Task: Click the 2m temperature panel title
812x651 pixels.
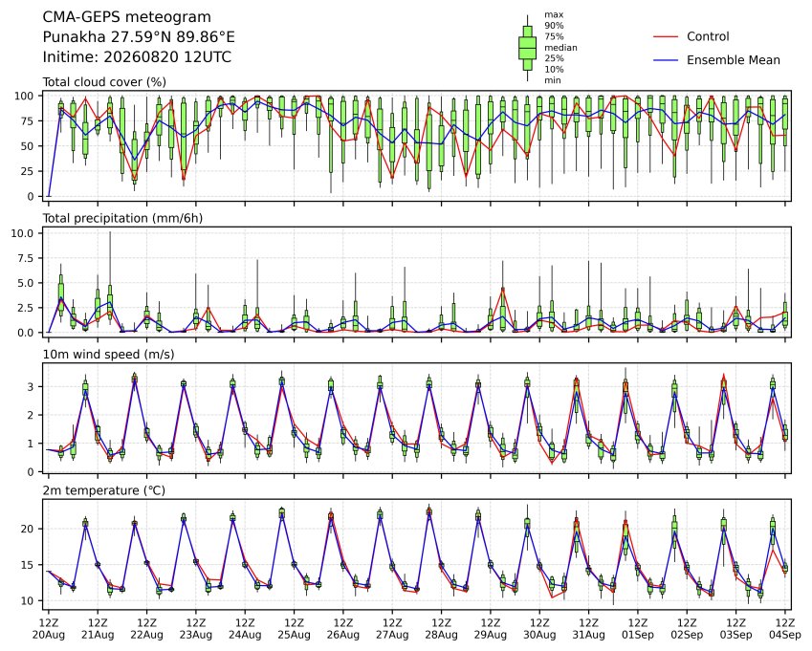Action: pos(103,490)
